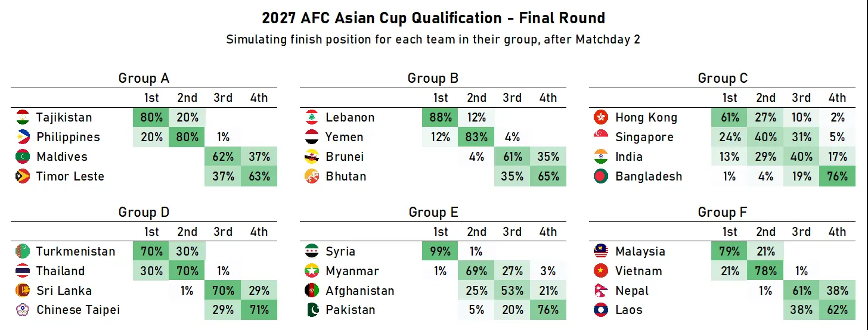Click the Malaysia flag icon

click(601, 251)
